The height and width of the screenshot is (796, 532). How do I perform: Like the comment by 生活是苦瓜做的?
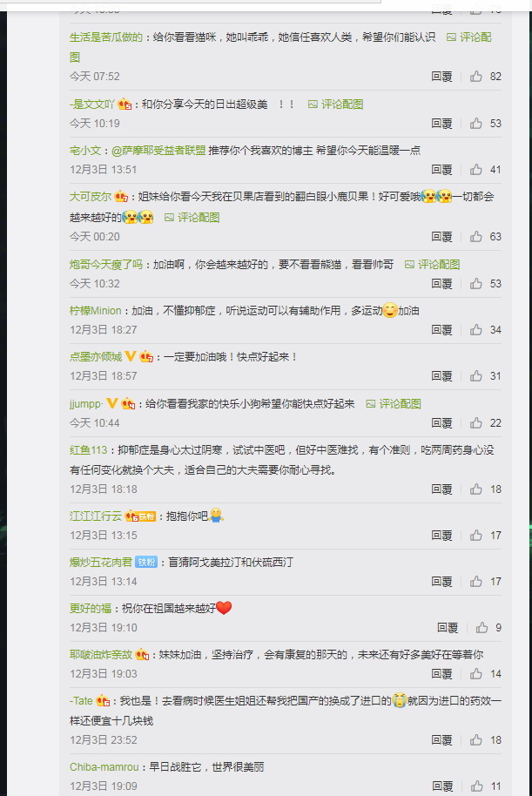click(x=475, y=77)
